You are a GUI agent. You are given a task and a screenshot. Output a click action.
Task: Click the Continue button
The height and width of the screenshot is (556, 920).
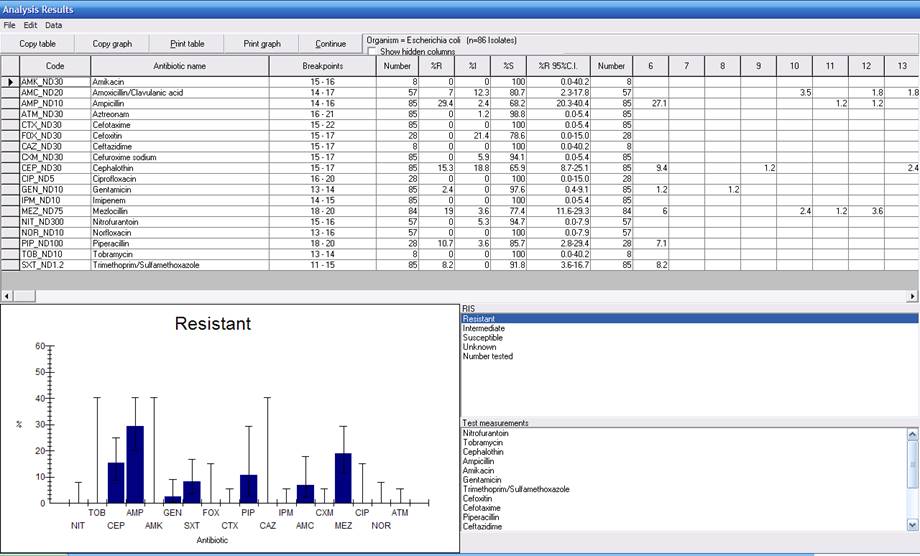point(330,44)
